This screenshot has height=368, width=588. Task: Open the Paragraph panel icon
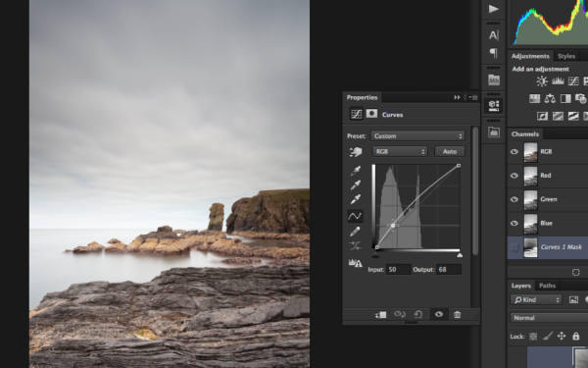[x=494, y=53]
